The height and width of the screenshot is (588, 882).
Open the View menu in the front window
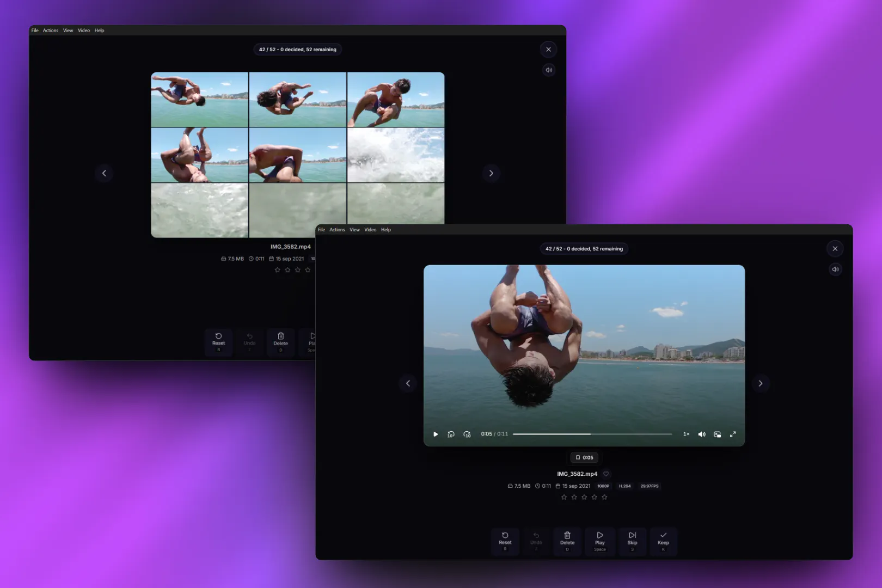tap(354, 230)
